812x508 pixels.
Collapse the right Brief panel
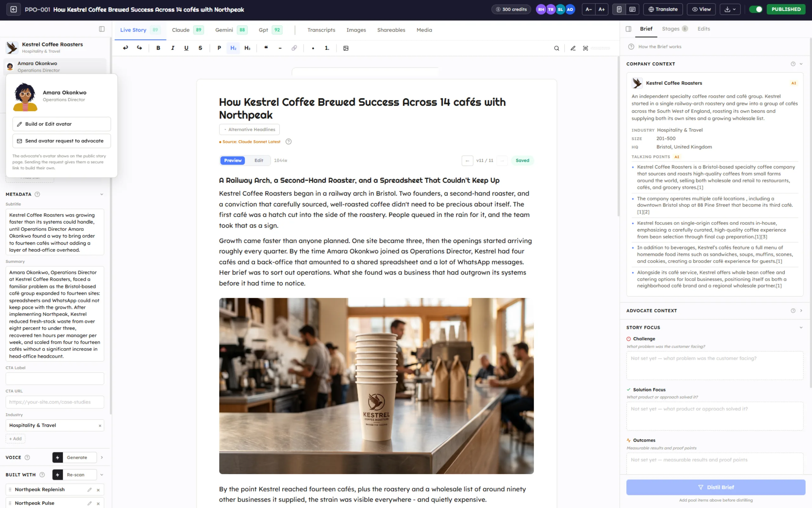(628, 29)
